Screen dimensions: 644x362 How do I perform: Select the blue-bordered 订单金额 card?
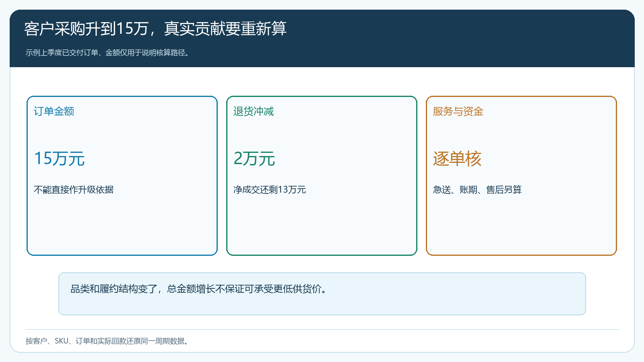click(122, 176)
